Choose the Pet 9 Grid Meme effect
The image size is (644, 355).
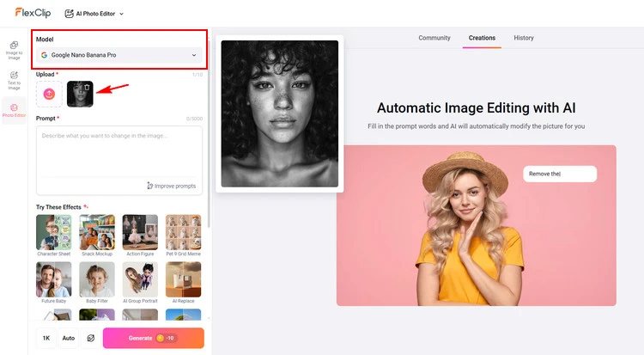[183, 236]
